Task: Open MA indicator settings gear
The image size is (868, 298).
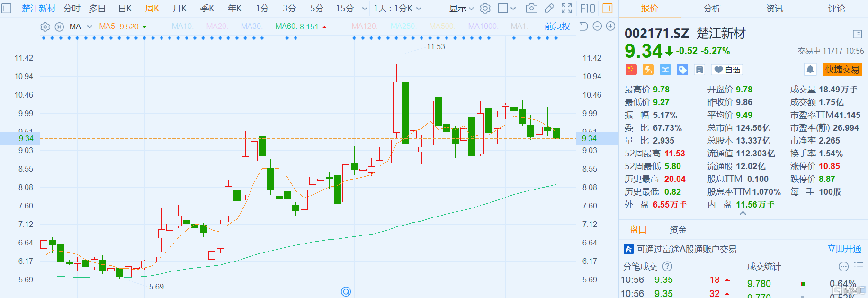Action: click(45, 27)
